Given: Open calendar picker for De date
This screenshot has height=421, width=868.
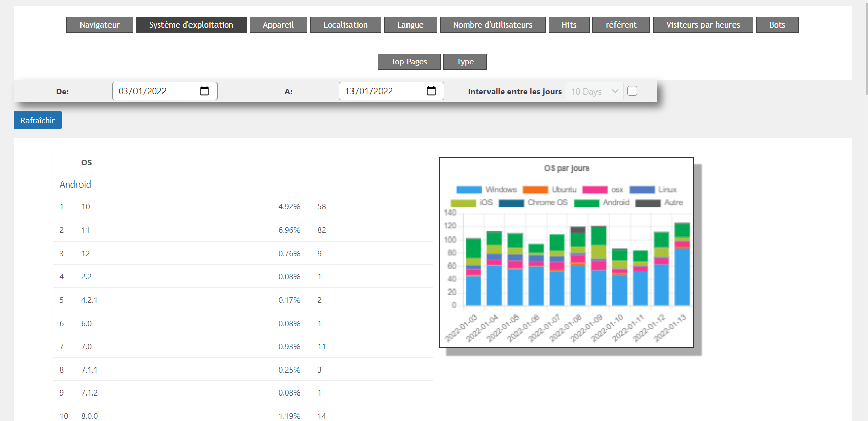Looking at the screenshot, I should coord(204,91).
